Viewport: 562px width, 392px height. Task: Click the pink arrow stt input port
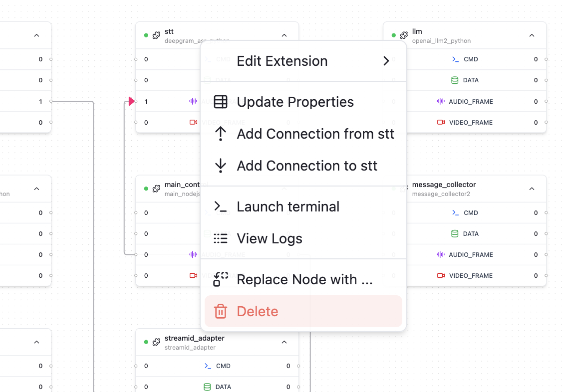click(131, 102)
